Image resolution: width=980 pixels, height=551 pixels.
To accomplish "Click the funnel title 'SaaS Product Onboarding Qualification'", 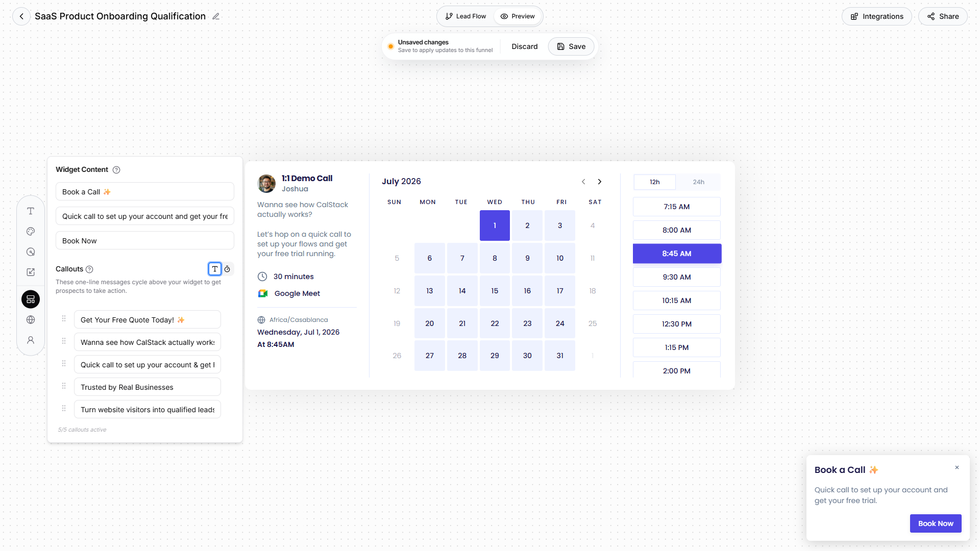I will click(120, 16).
